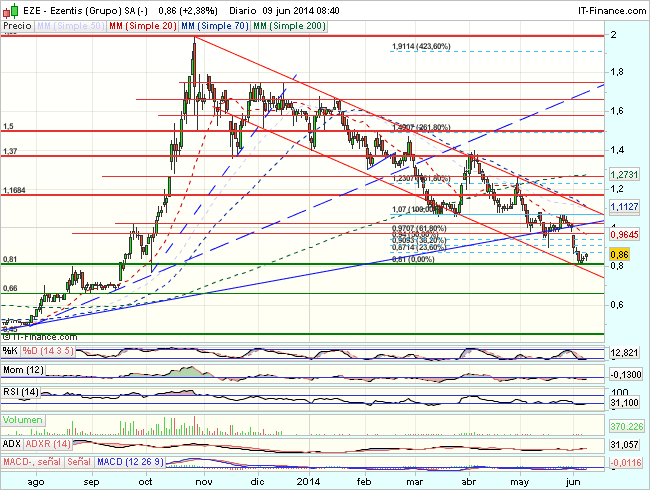Screen dimensions: 650x490
Task: Click the red 0,9645 price marker
Action: click(x=625, y=235)
